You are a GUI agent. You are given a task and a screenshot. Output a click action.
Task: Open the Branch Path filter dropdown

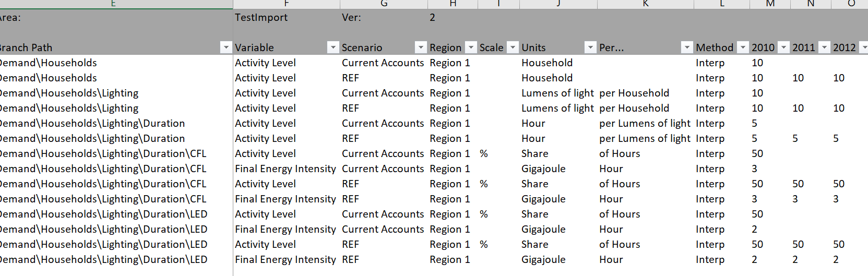[226, 47]
